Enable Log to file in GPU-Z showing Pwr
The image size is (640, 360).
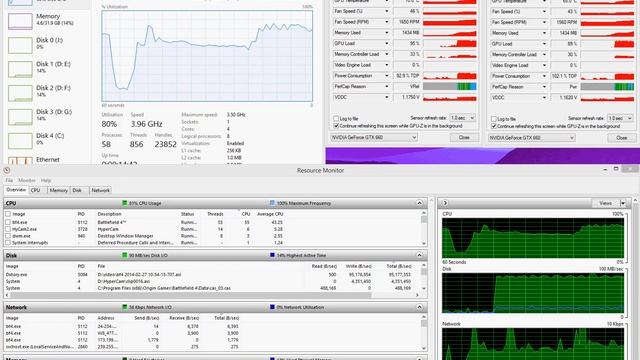[493, 119]
